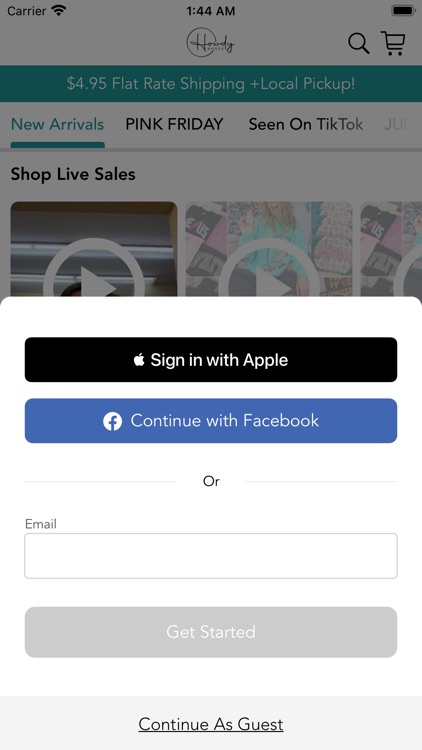Sign in with Apple
The width and height of the screenshot is (422, 750).
pyautogui.click(x=211, y=360)
